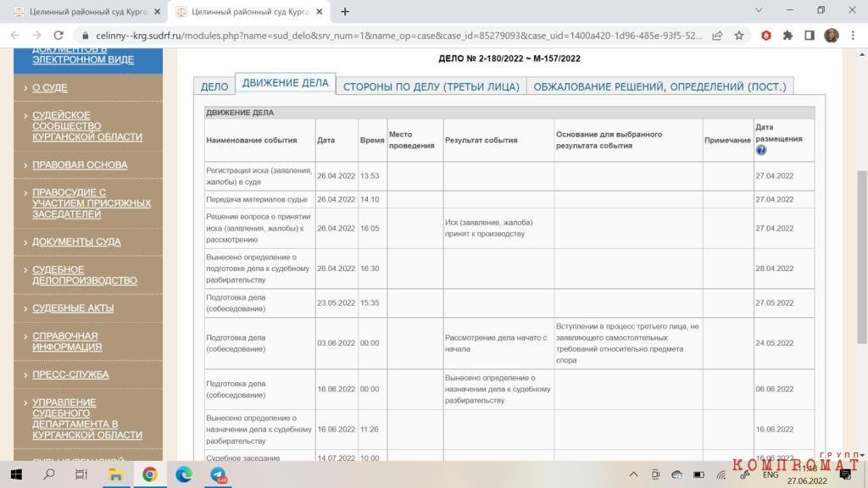Screen dimensions: 868x488
Task: Open the extensions puzzle icon
Action: point(787,36)
